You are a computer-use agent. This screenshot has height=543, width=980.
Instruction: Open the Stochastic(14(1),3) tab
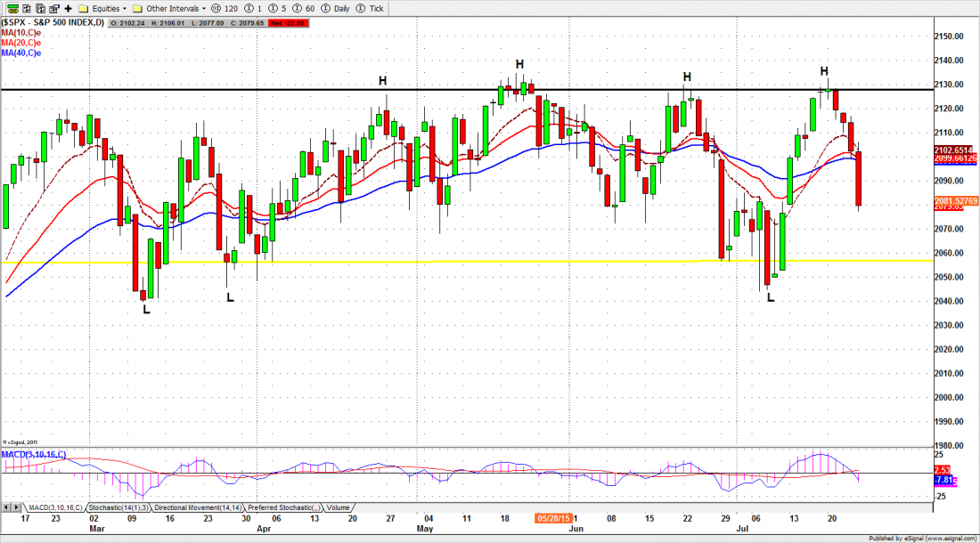click(117, 507)
